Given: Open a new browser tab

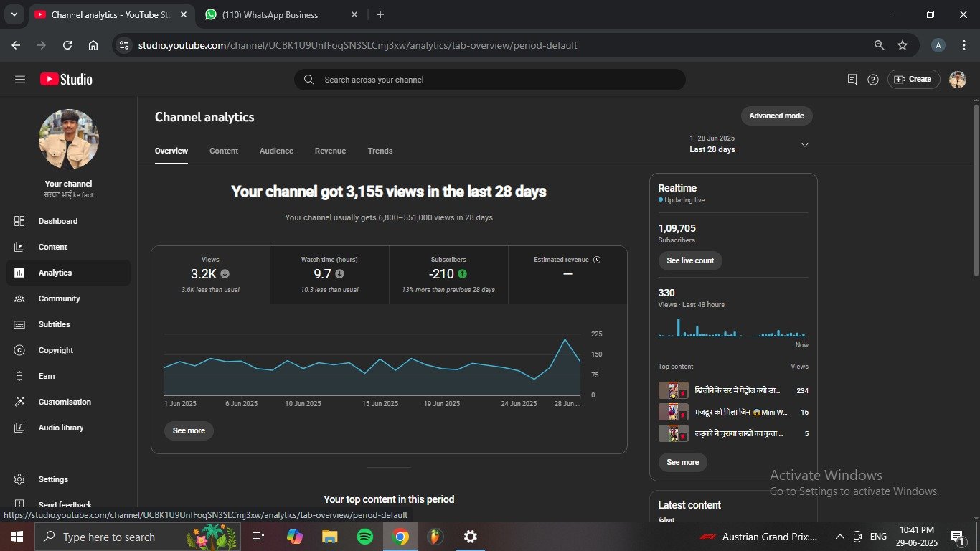Looking at the screenshot, I should point(380,14).
